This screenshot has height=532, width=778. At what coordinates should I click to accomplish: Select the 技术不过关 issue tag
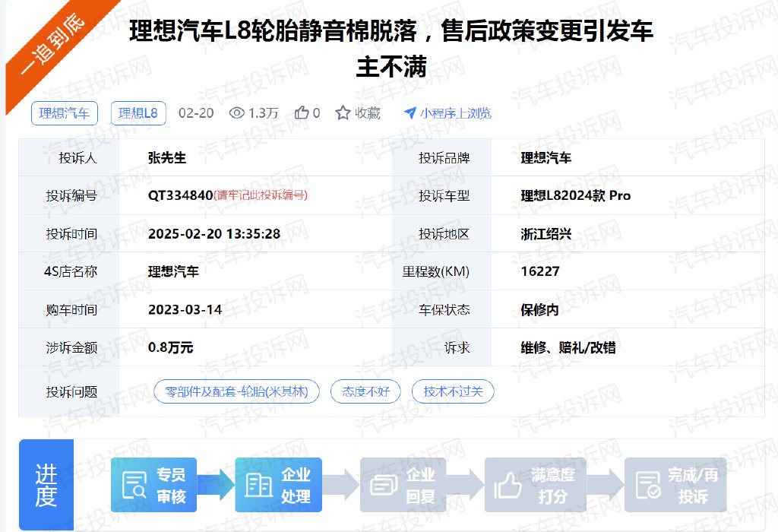tap(453, 391)
